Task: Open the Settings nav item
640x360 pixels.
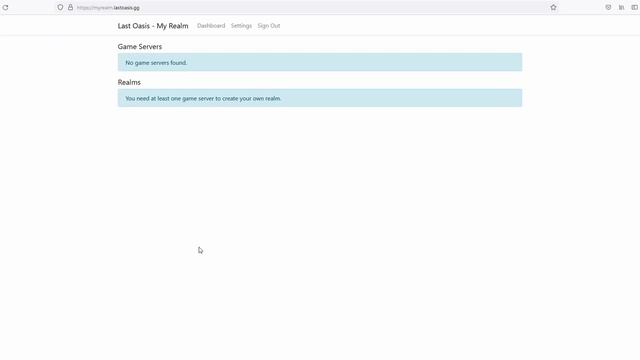Action: (x=241, y=26)
